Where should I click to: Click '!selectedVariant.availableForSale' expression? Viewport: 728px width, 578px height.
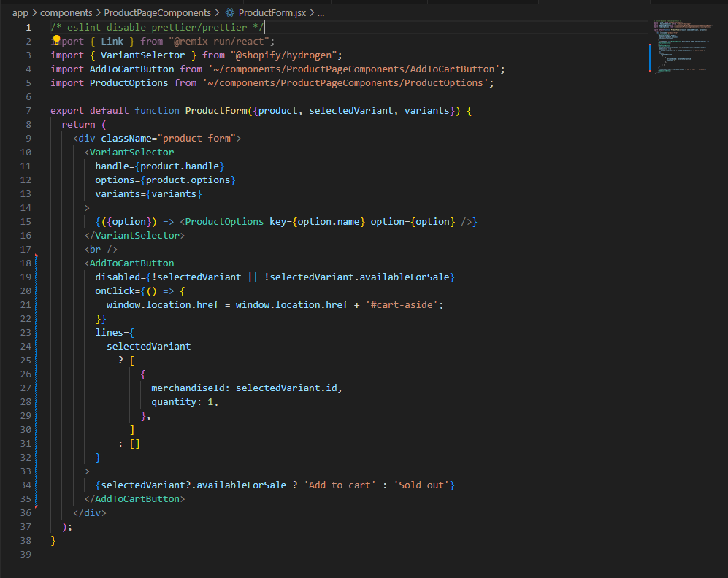(x=356, y=277)
